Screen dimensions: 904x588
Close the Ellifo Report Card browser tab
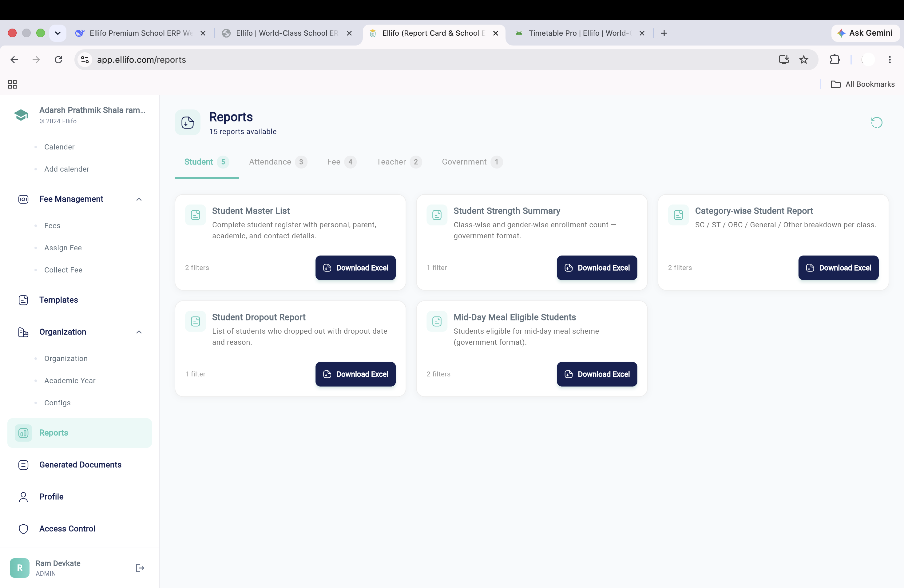click(496, 33)
